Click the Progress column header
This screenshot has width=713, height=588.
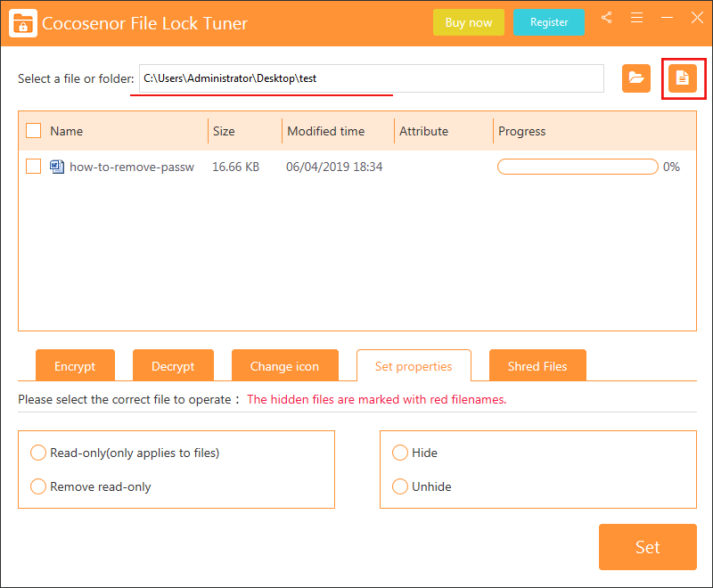click(522, 131)
